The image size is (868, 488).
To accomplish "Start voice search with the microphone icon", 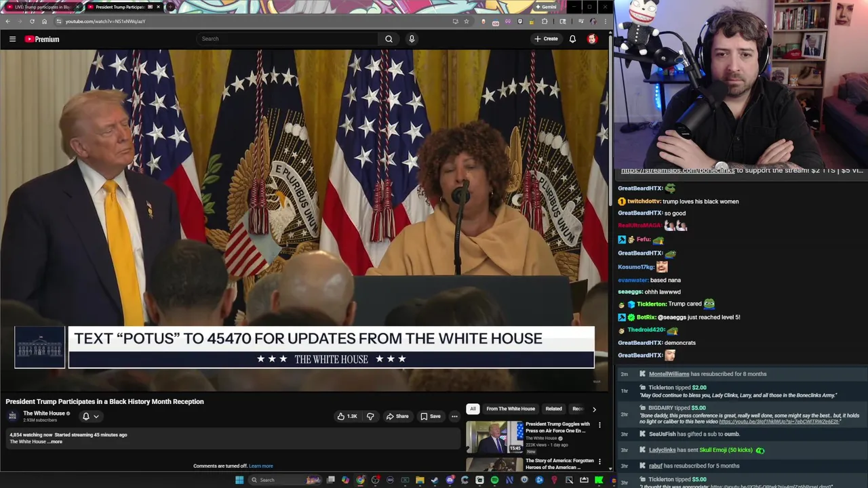I will pos(412,39).
